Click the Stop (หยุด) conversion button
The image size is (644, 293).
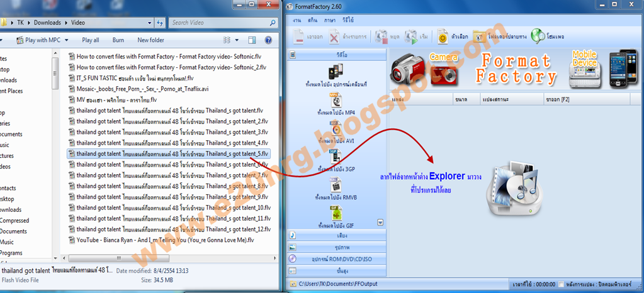click(387, 36)
